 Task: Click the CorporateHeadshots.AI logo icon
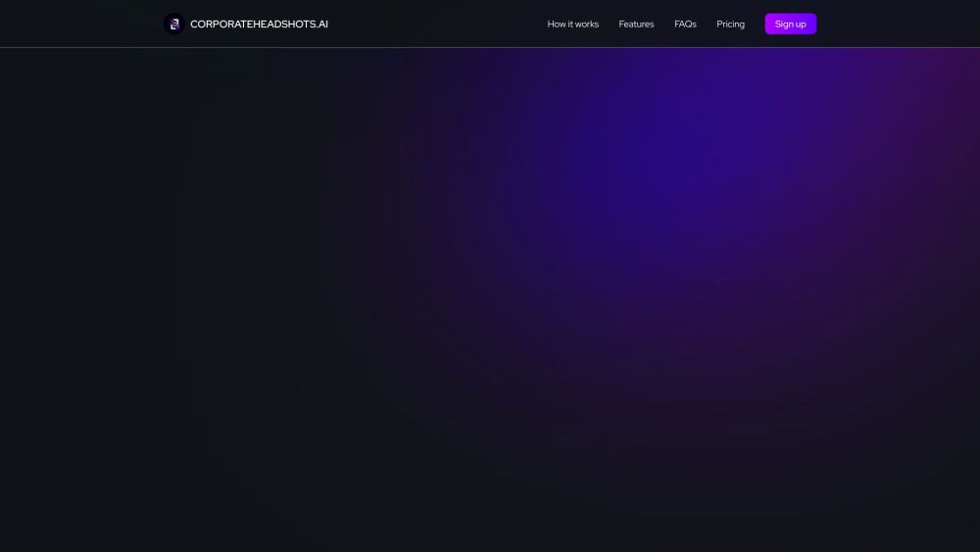tap(174, 24)
